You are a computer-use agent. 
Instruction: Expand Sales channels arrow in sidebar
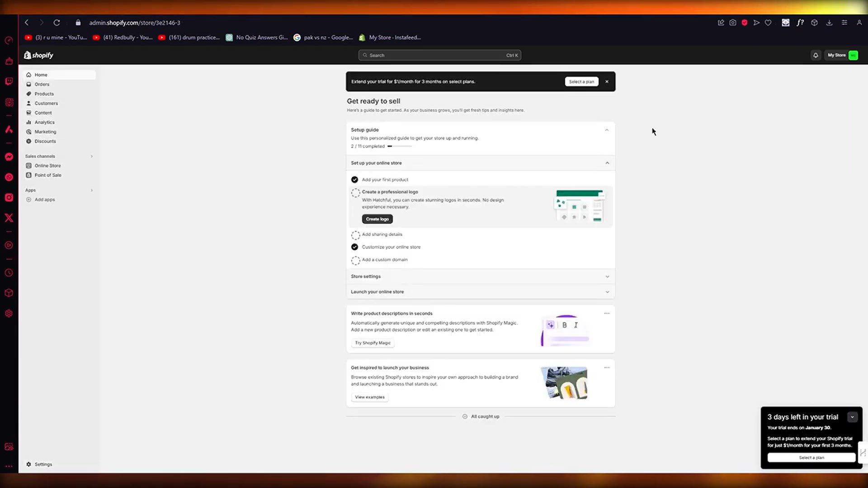pyautogui.click(x=92, y=156)
